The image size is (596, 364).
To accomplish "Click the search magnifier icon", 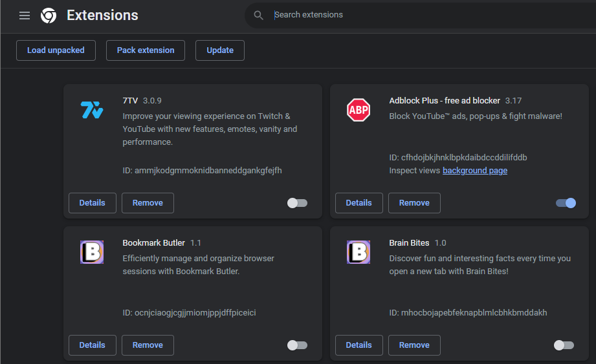I will 259,15.
